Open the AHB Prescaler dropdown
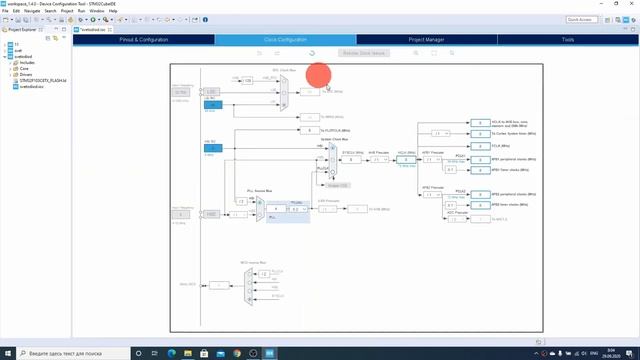Image resolution: width=640 pixels, height=360 pixels. (x=379, y=160)
